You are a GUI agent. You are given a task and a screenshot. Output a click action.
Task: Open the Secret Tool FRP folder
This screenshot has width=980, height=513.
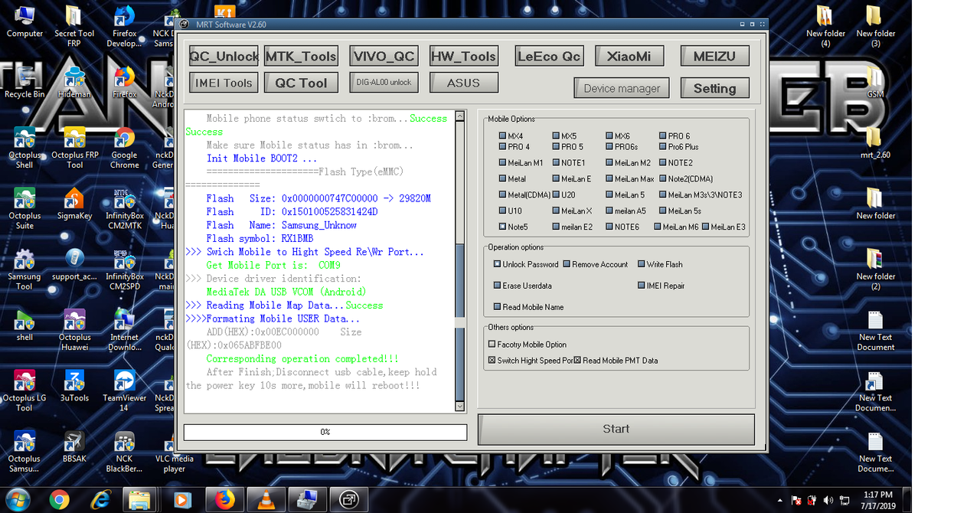[74, 27]
